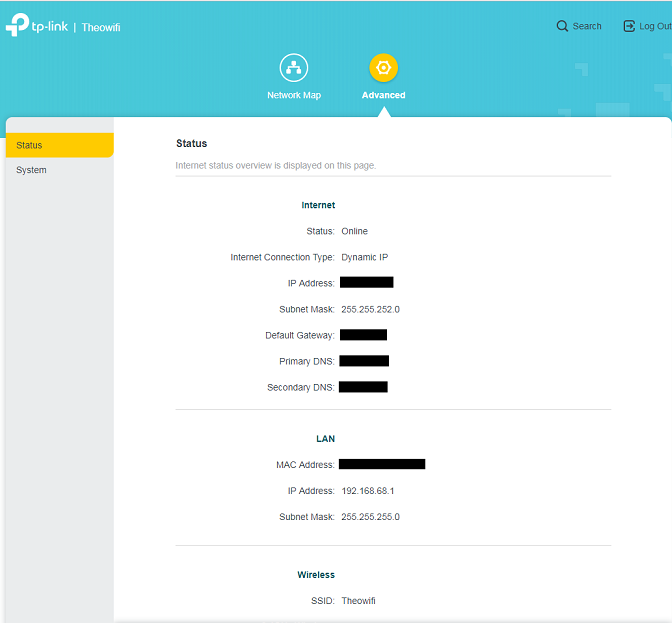
Task: Open the Search text link
Action: coord(587,26)
